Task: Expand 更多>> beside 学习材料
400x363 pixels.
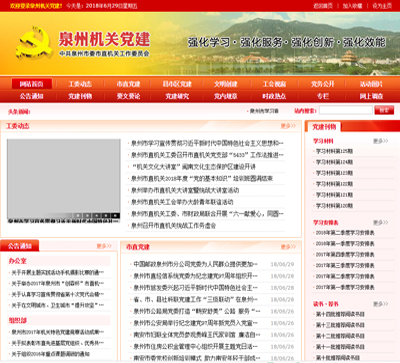Action: tap(380, 141)
